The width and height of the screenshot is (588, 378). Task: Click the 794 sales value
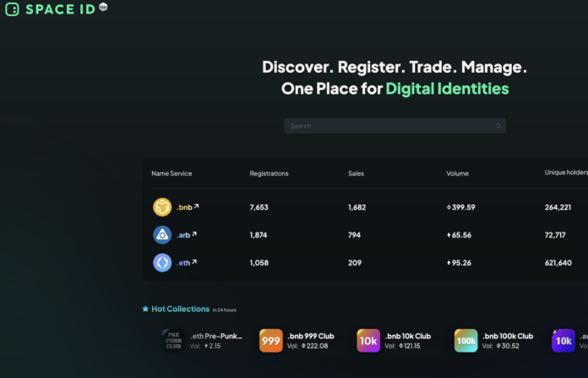[x=354, y=235]
